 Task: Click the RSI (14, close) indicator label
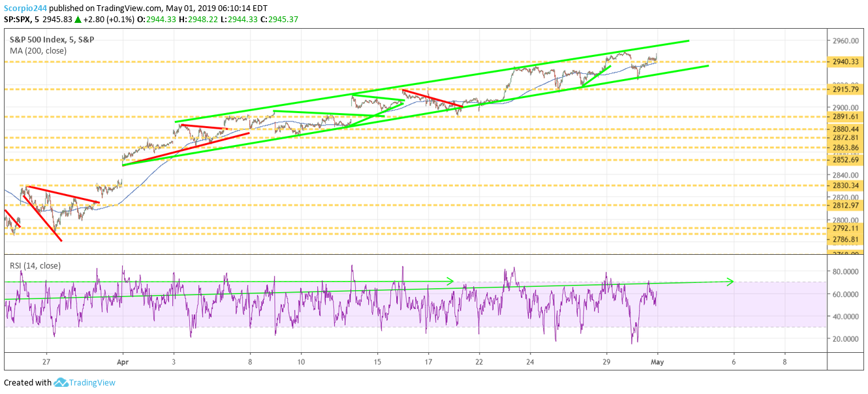[x=35, y=265]
